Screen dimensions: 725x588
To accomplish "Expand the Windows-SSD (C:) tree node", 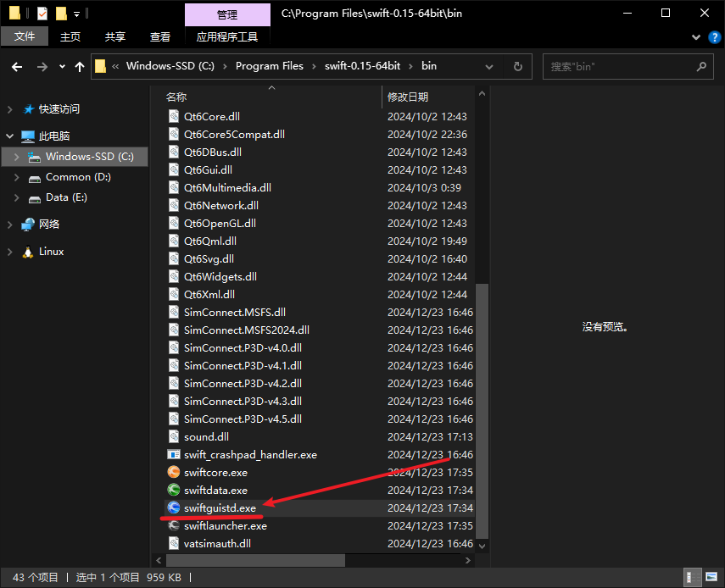I will 17,157.
